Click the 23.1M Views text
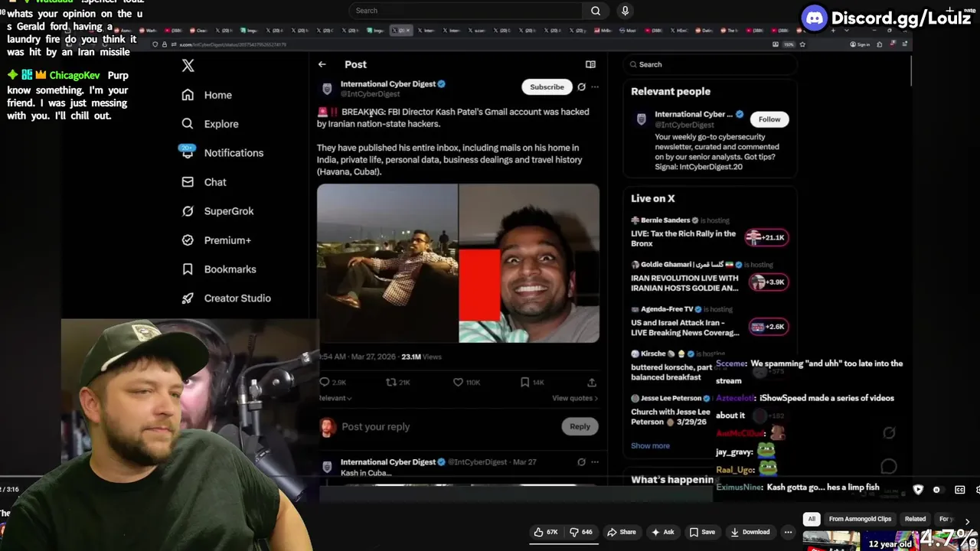 421,357
